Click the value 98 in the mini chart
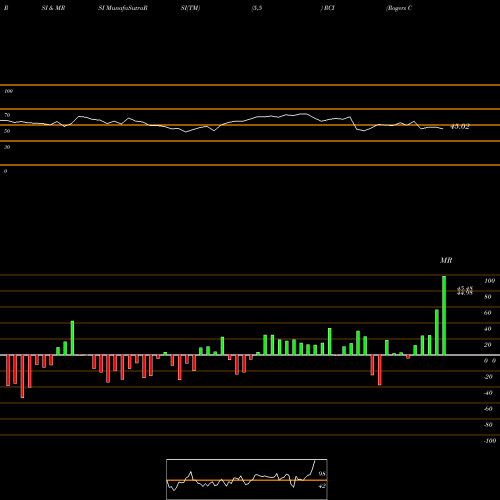The width and height of the screenshot is (500, 500). pyautogui.click(x=322, y=474)
